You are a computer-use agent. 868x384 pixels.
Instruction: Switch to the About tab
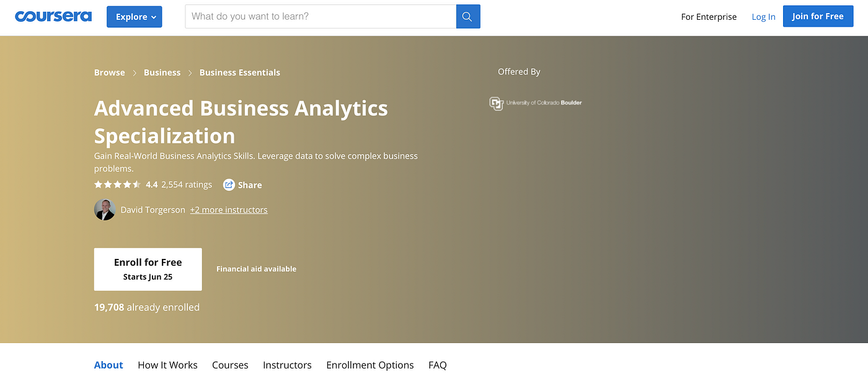[108, 365]
